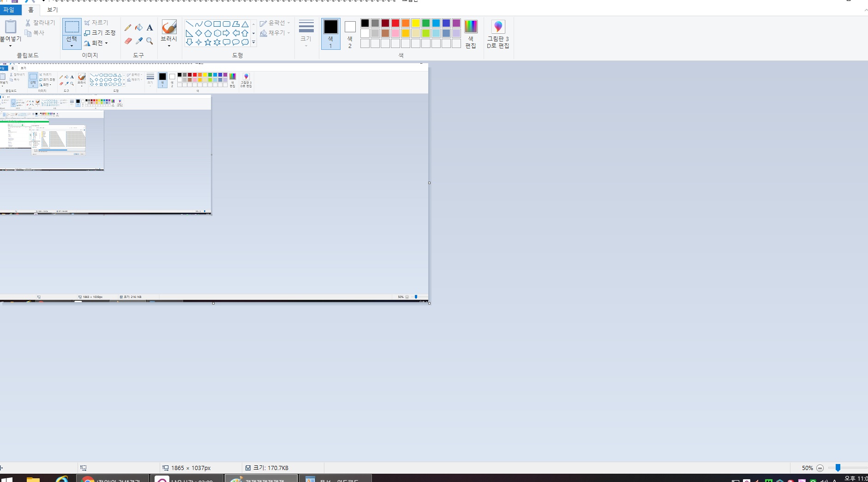The height and width of the screenshot is (482, 868).
Task: Open the 채우기 (fill) dropdown
Action: tap(275, 33)
